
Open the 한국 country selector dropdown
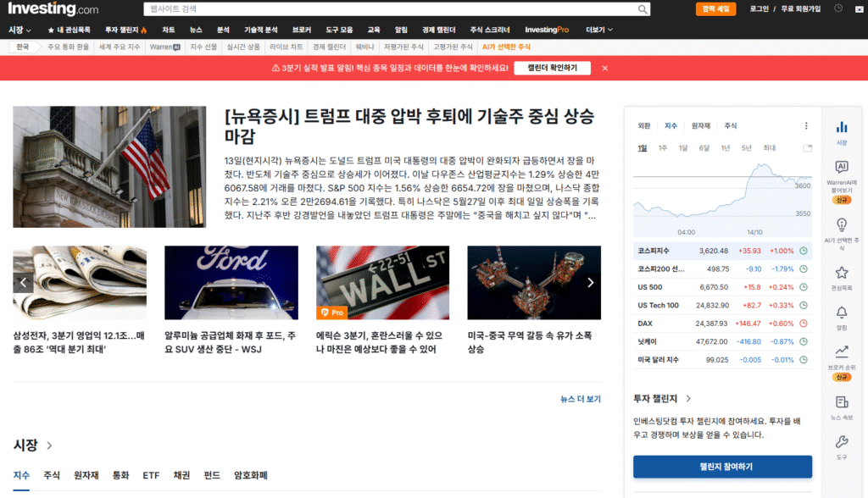click(24, 47)
